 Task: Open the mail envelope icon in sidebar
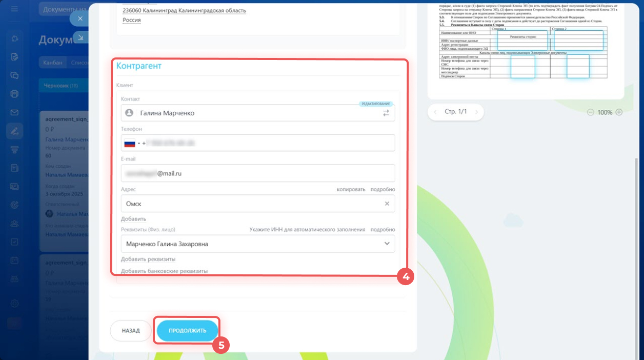tap(15, 112)
